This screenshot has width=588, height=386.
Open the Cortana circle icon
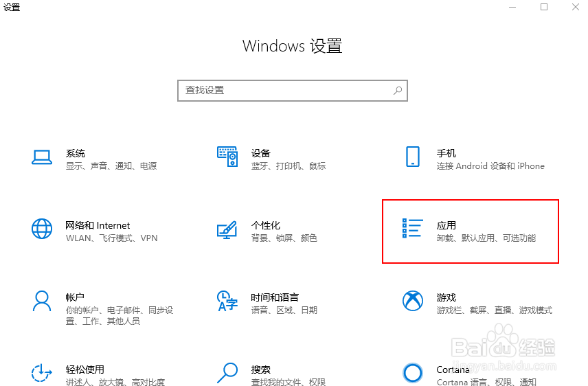tap(413, 373)
